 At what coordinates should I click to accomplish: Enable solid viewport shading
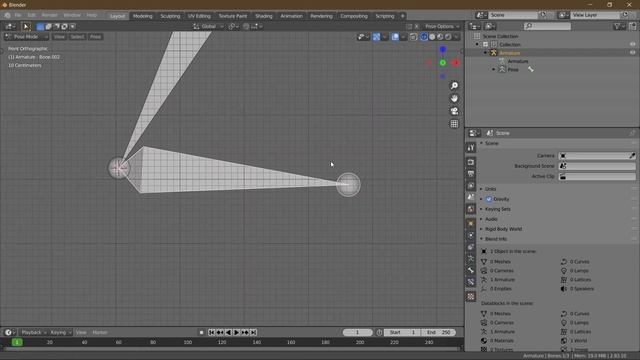(x=432, y=37)
